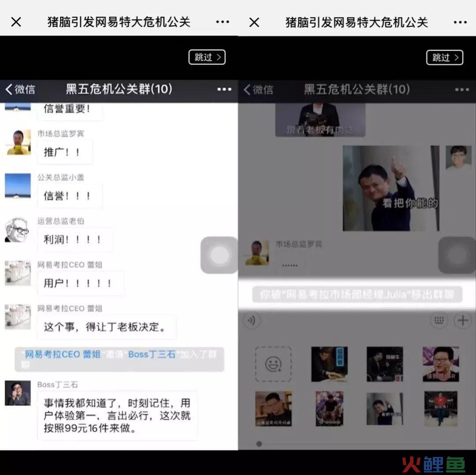476x475 pixels.
Task: Switch to the keyboard in right chat
Action: 439,320
